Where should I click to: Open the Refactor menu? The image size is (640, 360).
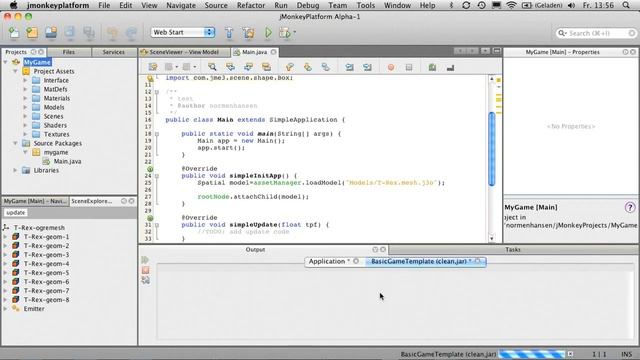coord(251,5)
